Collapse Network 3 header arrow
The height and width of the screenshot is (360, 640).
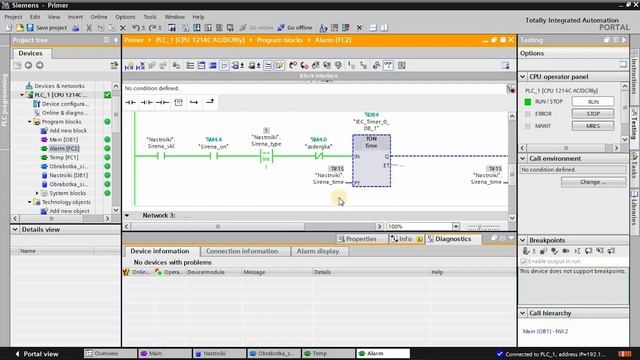[x=127, y=215]
